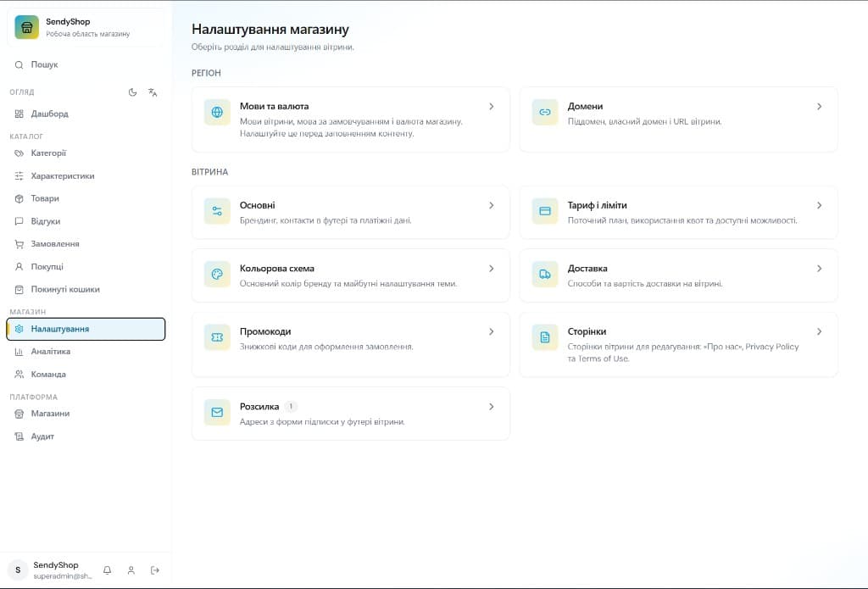The width and height of the screenshot is (868, 589).
Task: Open the Сторінки settings title
Action: pyautogui.click(x=587, y=331)
